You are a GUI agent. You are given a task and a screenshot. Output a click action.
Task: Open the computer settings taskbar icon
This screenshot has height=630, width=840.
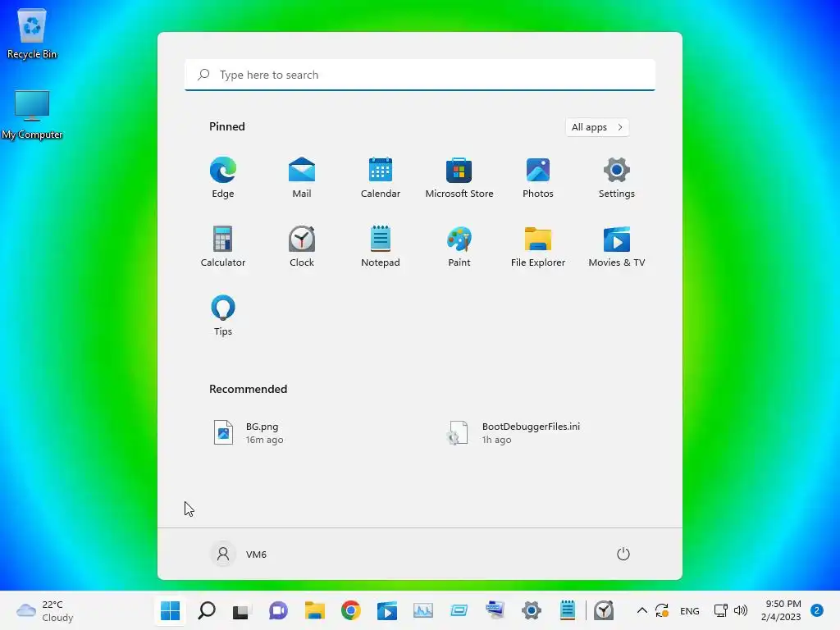[x=495, y=610]
